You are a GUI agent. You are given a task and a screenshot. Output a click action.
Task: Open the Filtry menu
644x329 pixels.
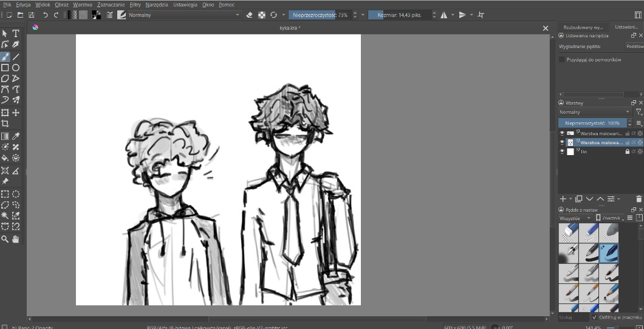point(135,4)
